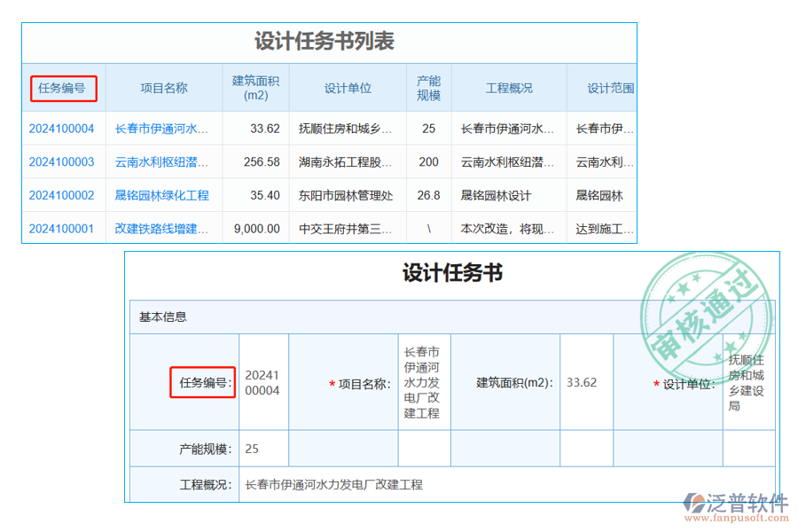The image size is (798, 532).
Task: View project 长春市伊通河水 project details
Action: coord(160,128)
